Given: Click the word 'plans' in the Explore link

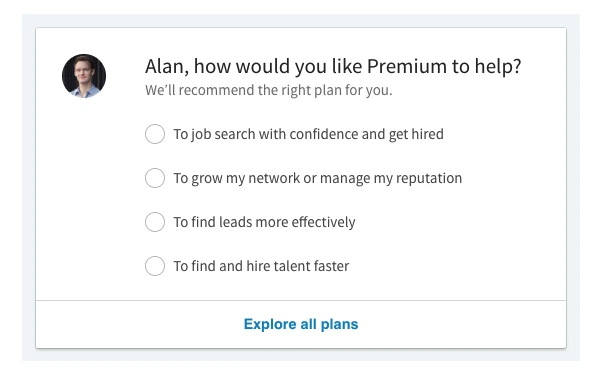Looking at the screenshot, I should coord(339,325).
